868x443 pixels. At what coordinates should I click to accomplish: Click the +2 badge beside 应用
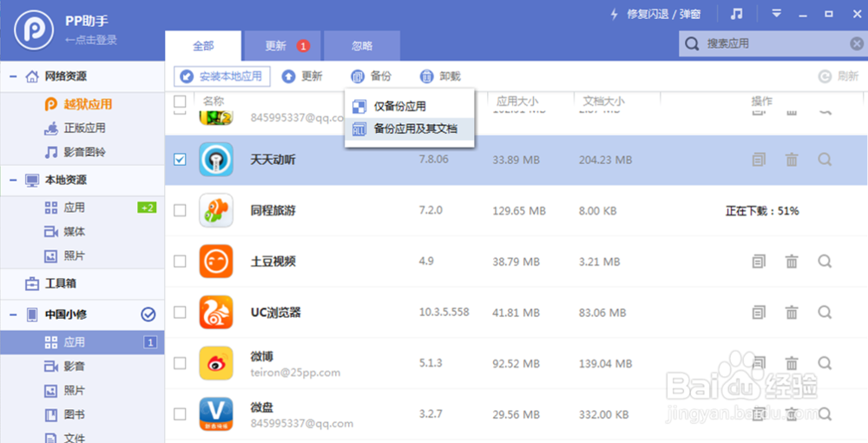point(148,208)
